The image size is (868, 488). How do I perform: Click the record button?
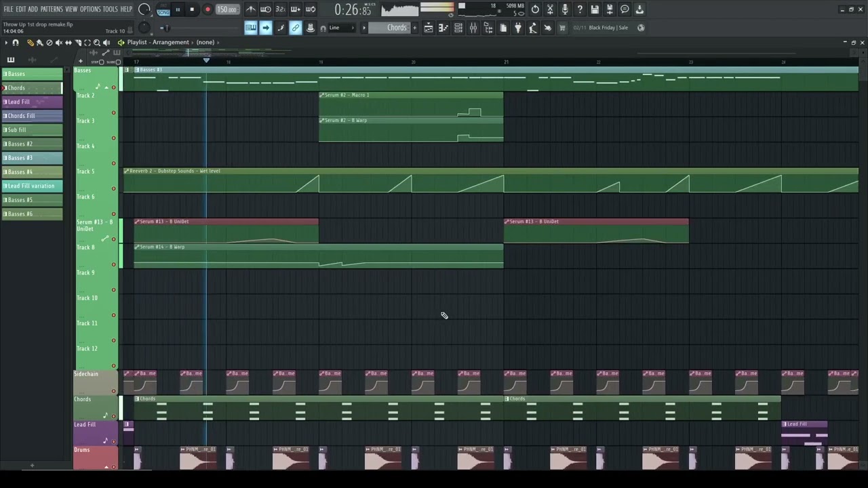point(208,9)
